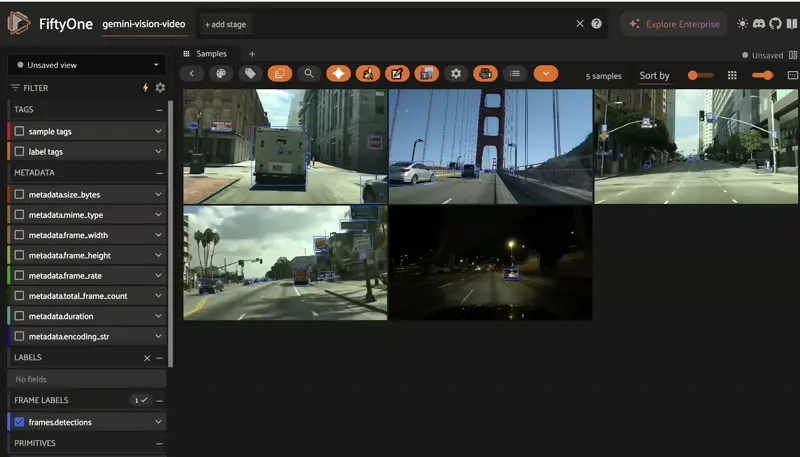
Task: Enable the metadata.size_bytes checkbox
Action: pyautogui.click(x=19, y=194)
